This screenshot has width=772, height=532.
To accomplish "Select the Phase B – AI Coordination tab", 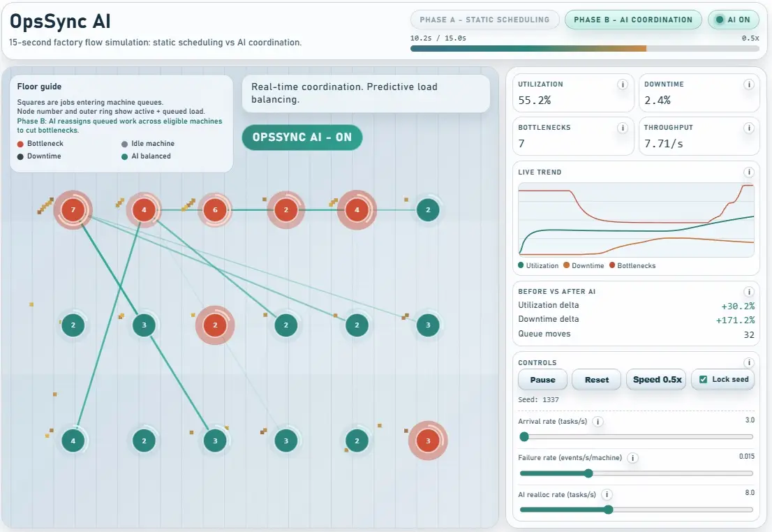I will 633,20.
